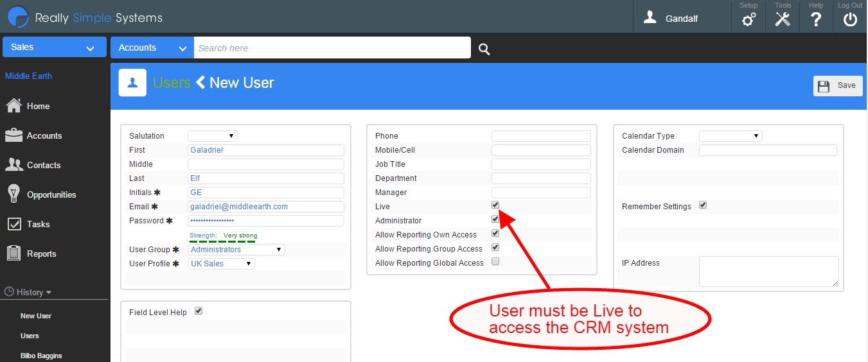The width and height of the screenshot is (868, 362).
Task: Click the Manager field
Action: click(541, 193)
